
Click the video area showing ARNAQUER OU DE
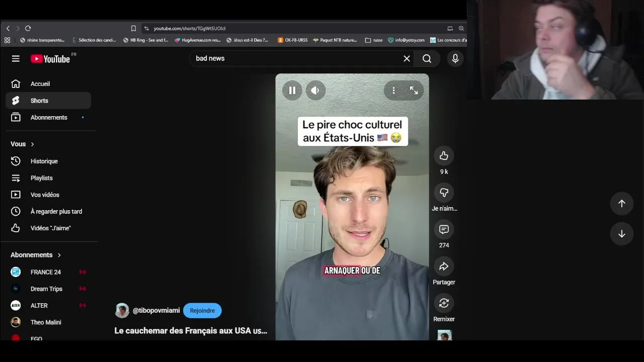(352, 271)
